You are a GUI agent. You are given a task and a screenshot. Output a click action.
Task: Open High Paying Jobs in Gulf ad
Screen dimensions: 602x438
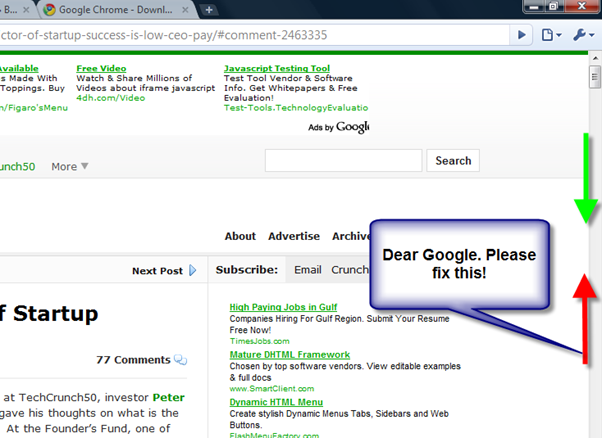coord(283,307)
